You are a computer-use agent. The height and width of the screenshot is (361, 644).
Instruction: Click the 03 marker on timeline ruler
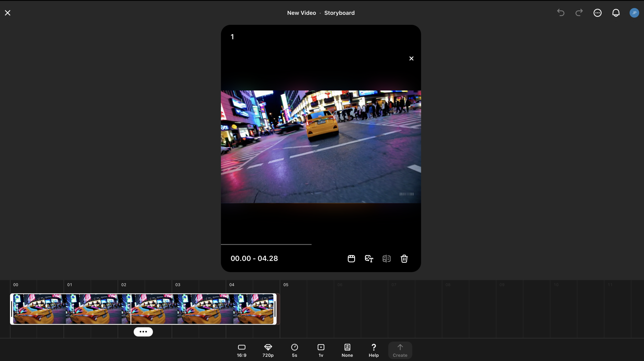pyautogui.click(x=178, y=285)
